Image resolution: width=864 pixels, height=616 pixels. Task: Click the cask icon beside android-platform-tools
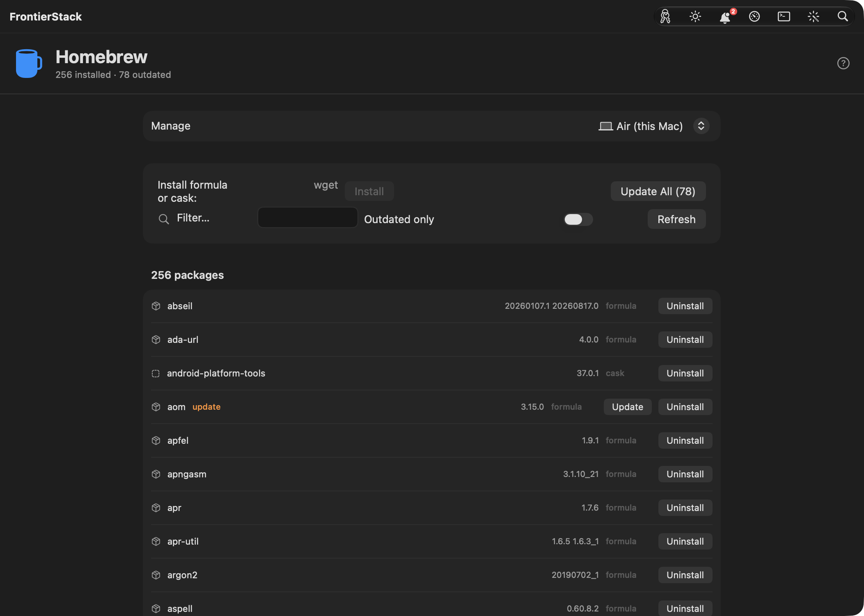(156, 373)
